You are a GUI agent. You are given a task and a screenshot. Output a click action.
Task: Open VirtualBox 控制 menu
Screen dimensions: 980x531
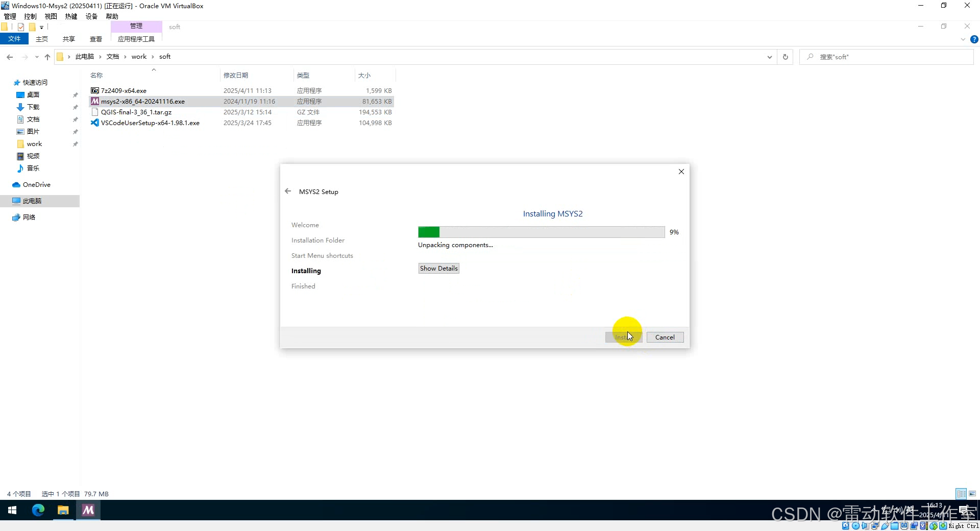tap(31, 16)
